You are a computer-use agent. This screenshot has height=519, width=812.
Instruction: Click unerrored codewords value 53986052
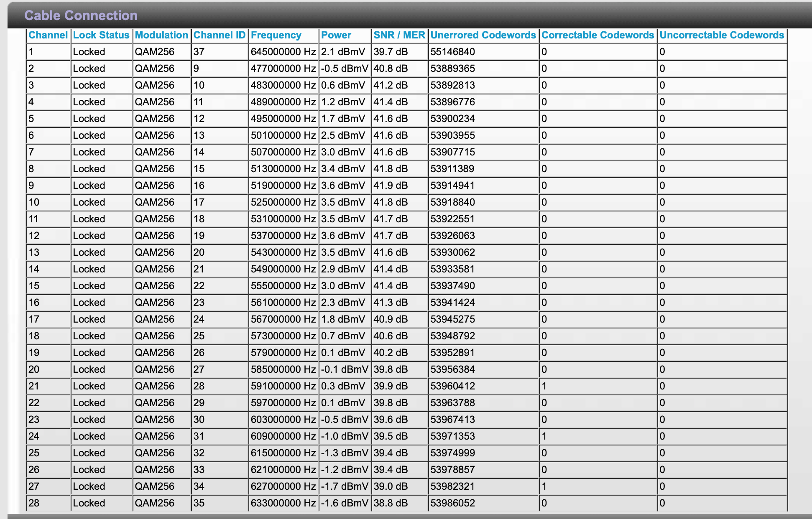click(x=453, y=503)
